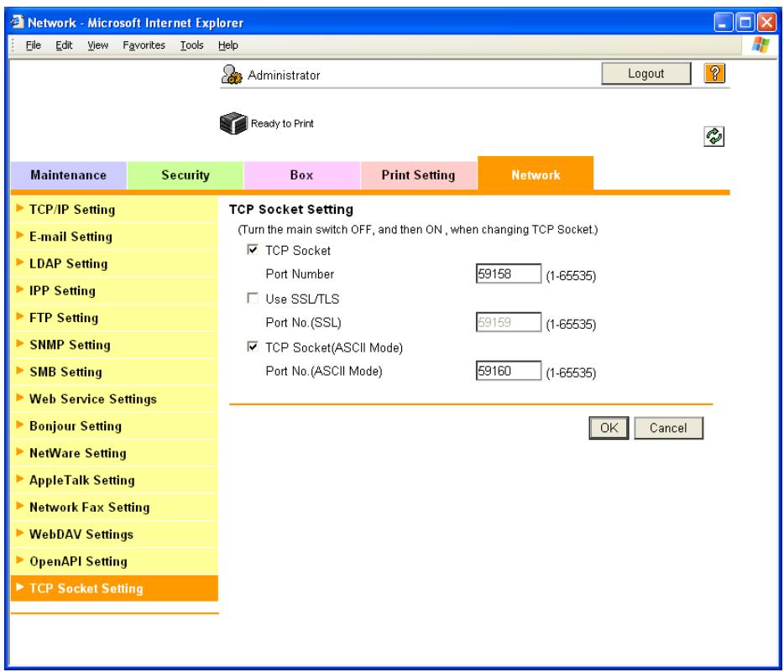The height and width of the screenshot is (672, 784).
Task: Switch to the Maintenance tab
Action: (x=69, y=175)
